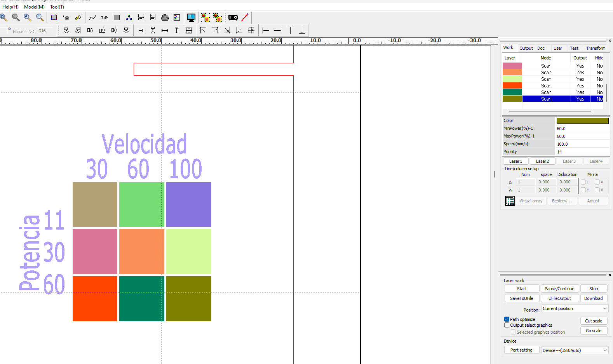Click the curve smoothing tool icon
The height and width of the screenshot is (364, 613).
92,17
